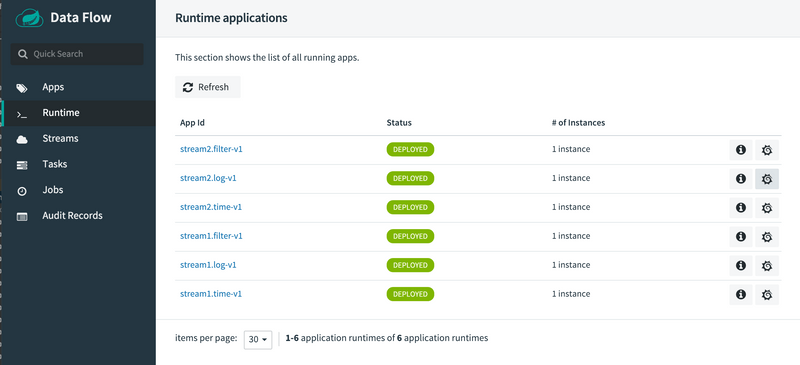Show details info for stream2.log-v1
Image resolution: width=800 pixels, height=365 pixels.
(741, 179)
